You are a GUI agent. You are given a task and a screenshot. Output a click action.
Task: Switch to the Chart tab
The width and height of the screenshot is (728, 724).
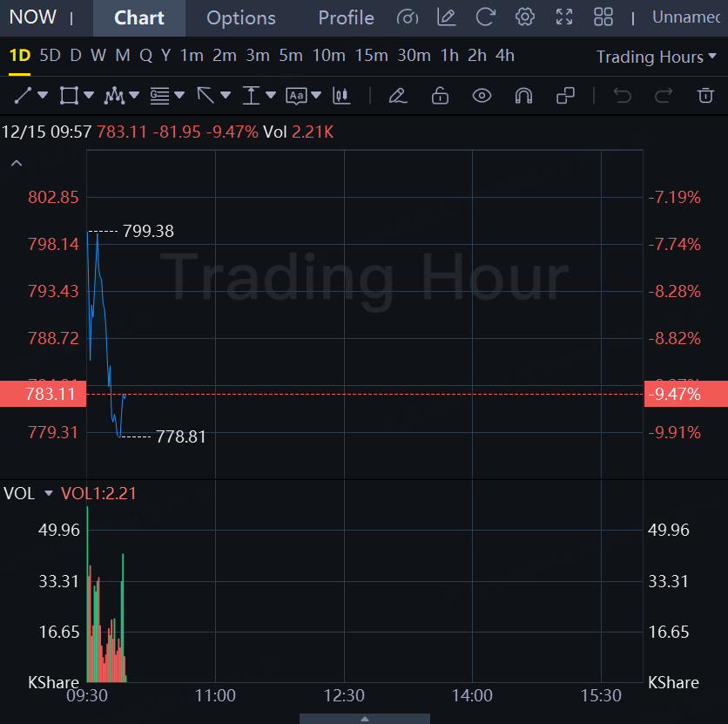139,18
